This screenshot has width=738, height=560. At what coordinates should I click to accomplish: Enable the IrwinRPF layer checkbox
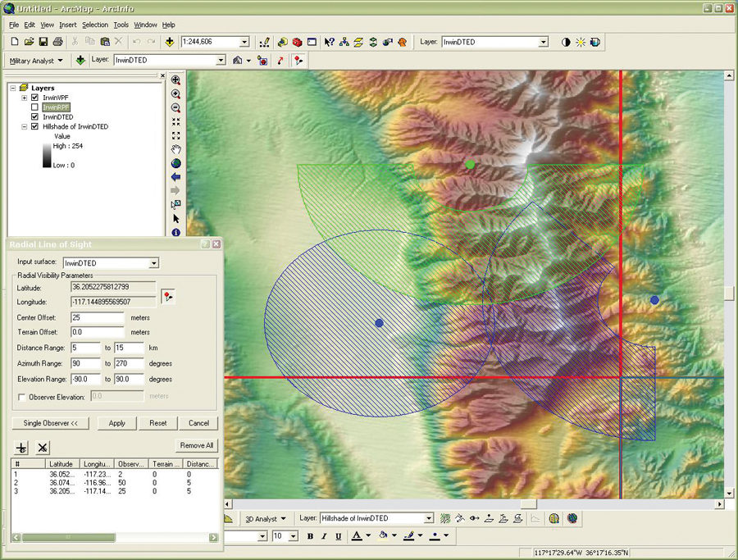(34, 107)
